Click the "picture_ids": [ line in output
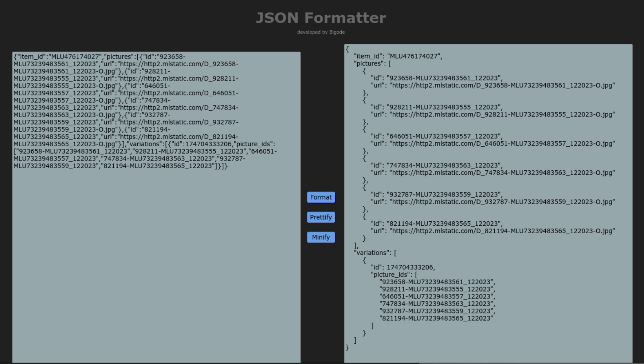Image resolution: width=644 pixels, height=364 pixels. tap(394, 274)
